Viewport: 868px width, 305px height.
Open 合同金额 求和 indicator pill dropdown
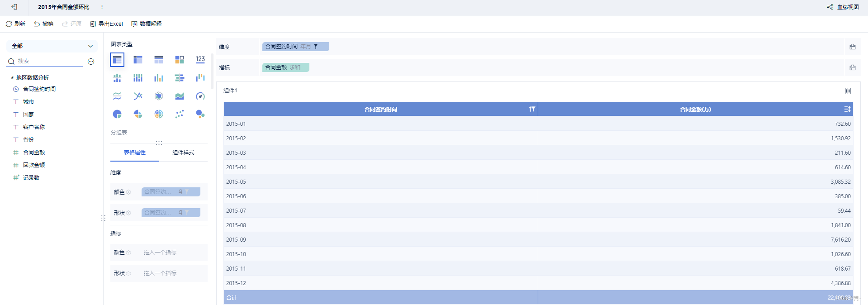click(x=286, y=67)
